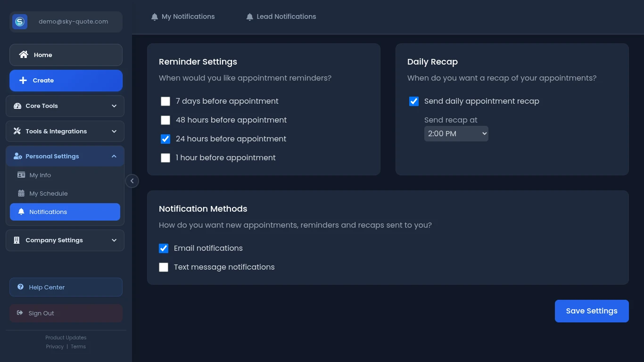The image size is (644, 362).
Task: Click the Core Tools gauge icon
Action: coord(17,106)
